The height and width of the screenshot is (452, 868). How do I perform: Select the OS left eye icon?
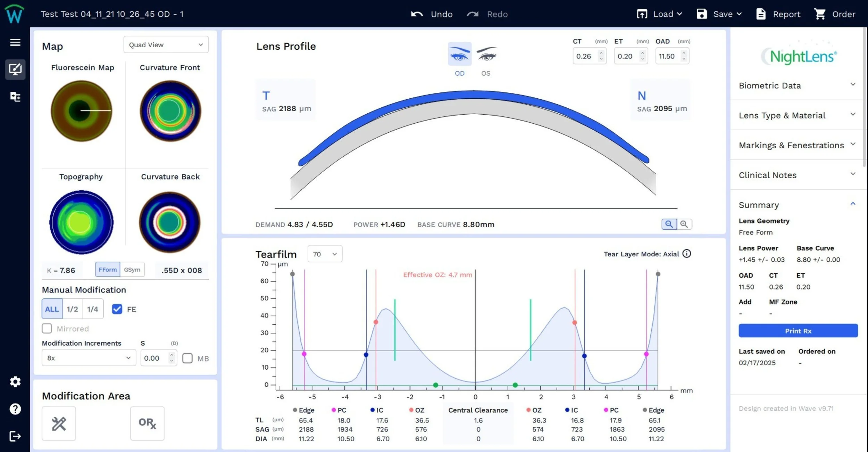click(486, 54)
